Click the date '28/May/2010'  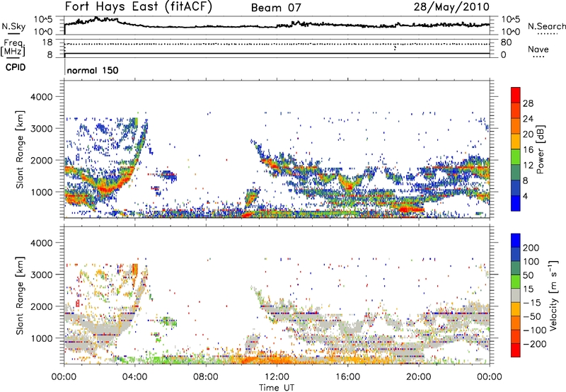pyautogui.click(x=451, y=7)
